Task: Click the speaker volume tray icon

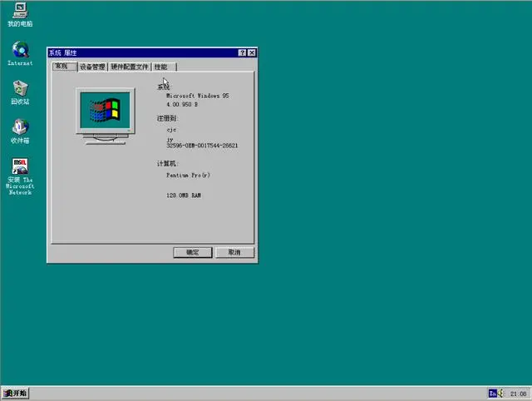Action: [501, 394]
